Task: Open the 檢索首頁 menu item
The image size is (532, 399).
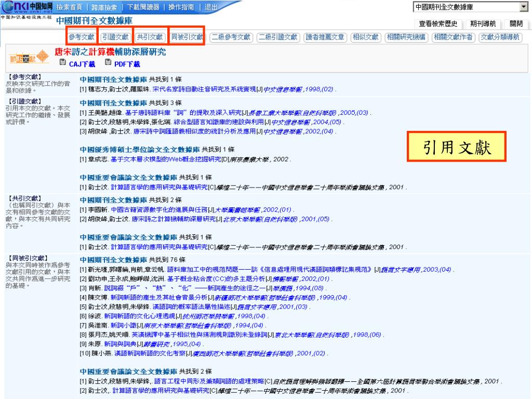Action: (x=69, y=7)
